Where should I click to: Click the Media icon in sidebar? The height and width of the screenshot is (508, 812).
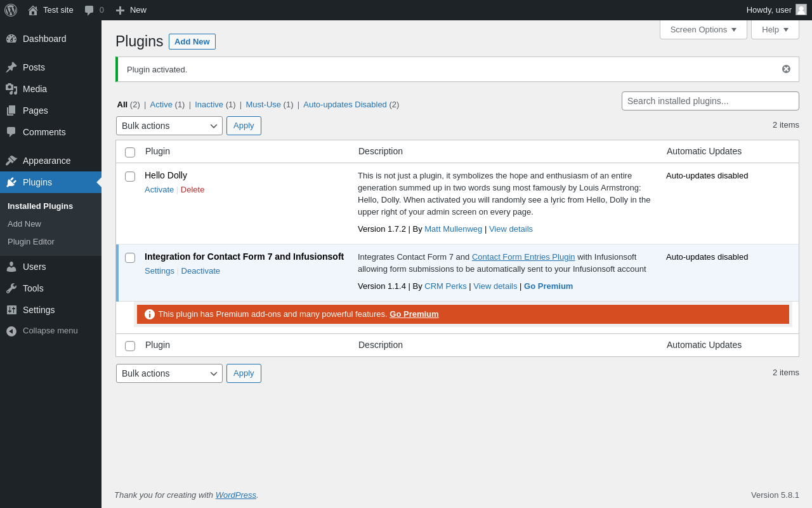[x=11, y=89]
